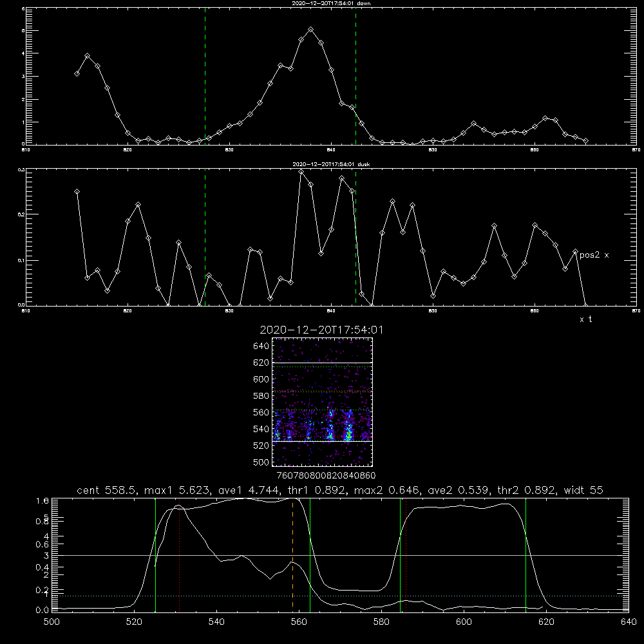The height and width of the screenshot is (644, 644).
Task: Click '580' on the bottom plot's x-axis
Action: pos(381,622)
